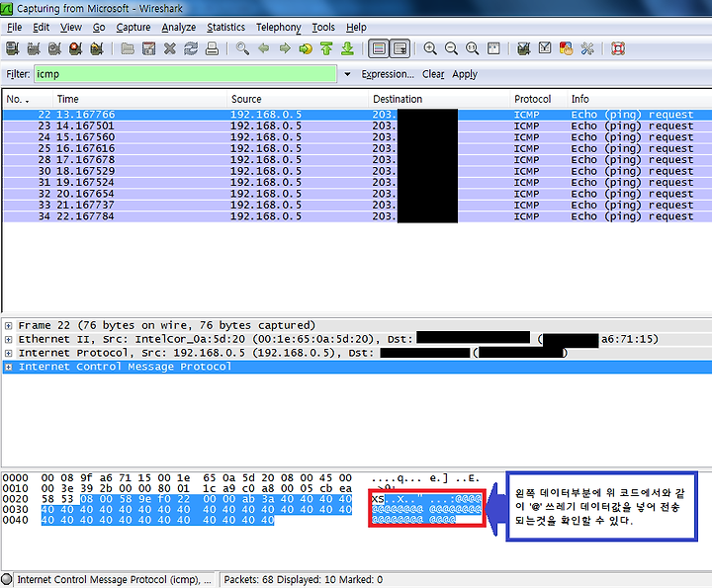This screenshot has height=588, width=712.
Task: Clear the display filter
Action: click(433, 74)
